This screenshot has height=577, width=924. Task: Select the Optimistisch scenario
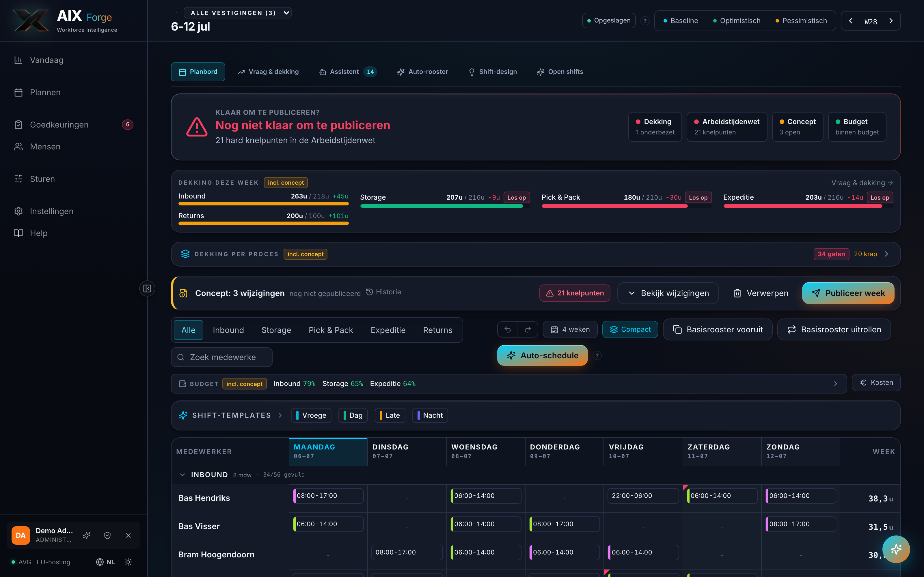click(x=737, y=20)
